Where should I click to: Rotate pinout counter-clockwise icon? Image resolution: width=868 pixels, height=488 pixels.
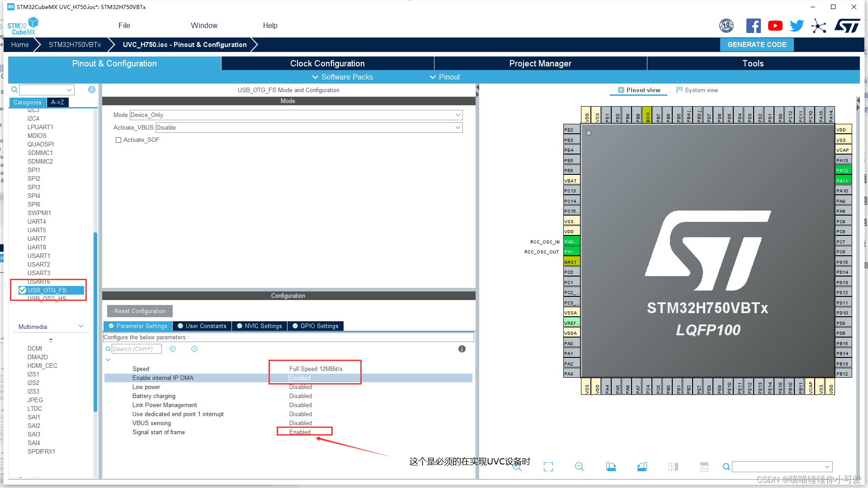tap(642, 467)
